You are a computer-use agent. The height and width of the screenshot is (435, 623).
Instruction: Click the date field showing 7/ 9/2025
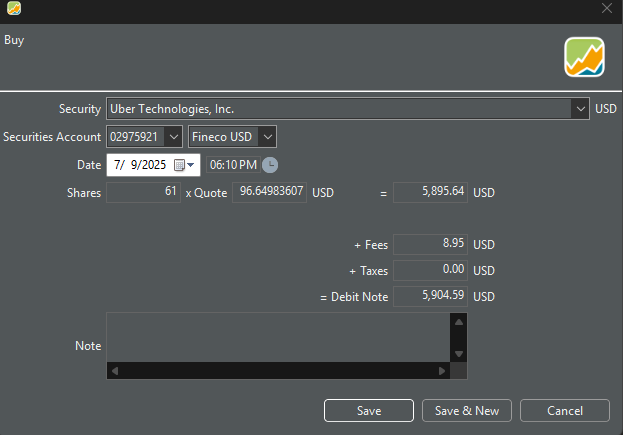[153, 165]
